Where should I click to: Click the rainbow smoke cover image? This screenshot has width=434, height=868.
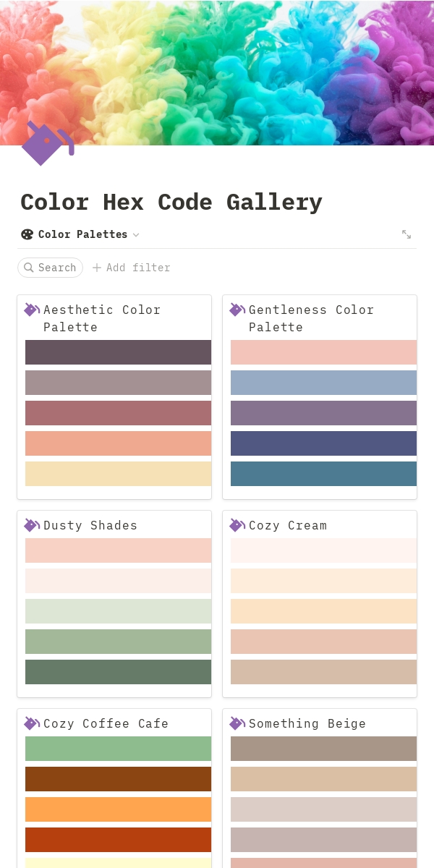[x=217, y=65]
